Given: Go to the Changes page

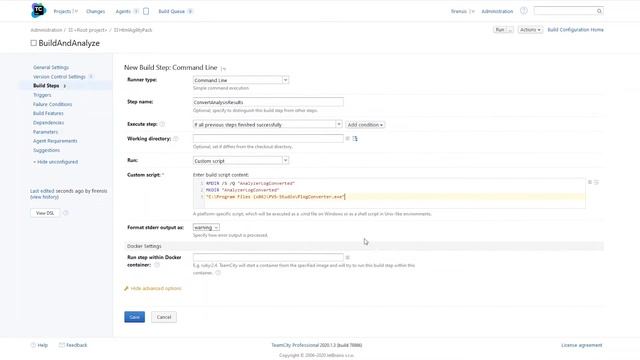Looking at the screenshot, I should [x=96, y=11].
